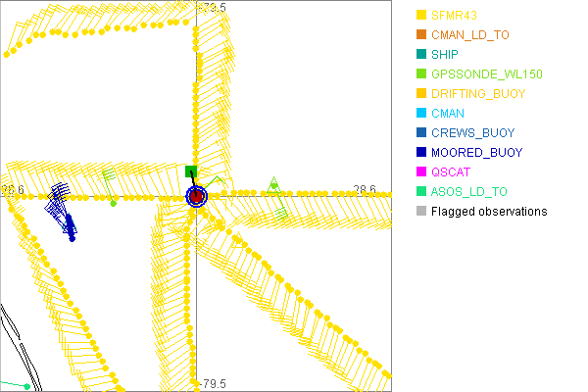Click the GPSSONDE_WL150 green legend square
Image resolution: width=588 pixels, height=392 pixels.
click(421, 74)
